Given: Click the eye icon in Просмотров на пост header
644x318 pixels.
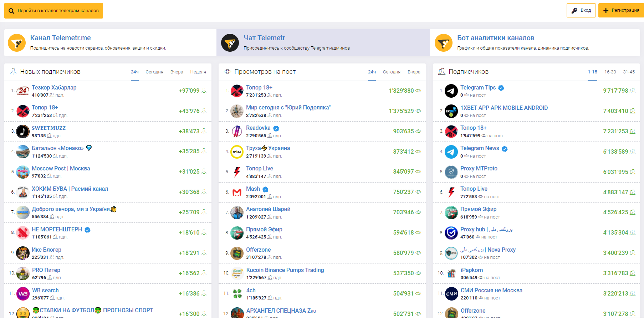Looking at the screenshot, I should point(228,72).
